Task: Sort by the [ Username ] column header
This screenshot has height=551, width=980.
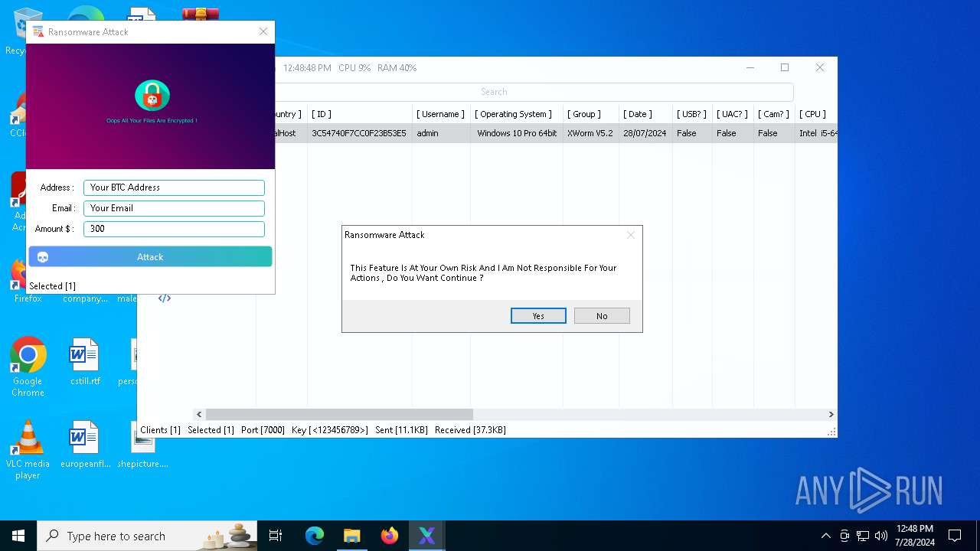Action: pos(441,114)
